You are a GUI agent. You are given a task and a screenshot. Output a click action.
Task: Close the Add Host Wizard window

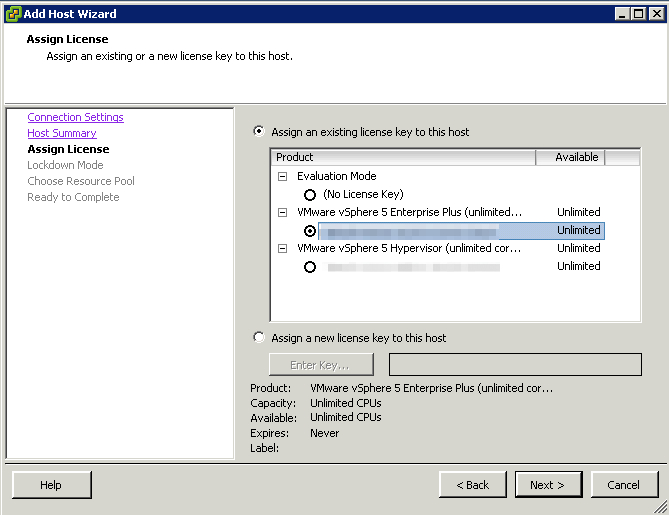[x=656, y=14]
